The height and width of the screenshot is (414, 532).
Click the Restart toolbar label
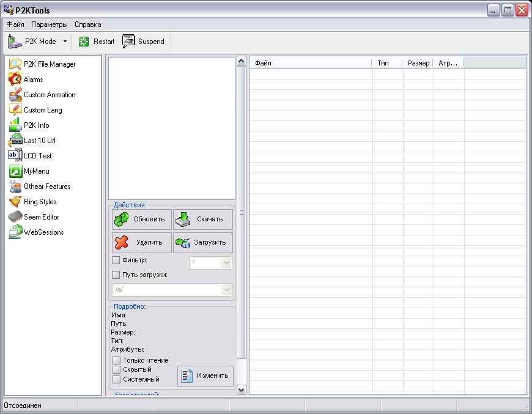pyautogui.click(x=104, y=42)
